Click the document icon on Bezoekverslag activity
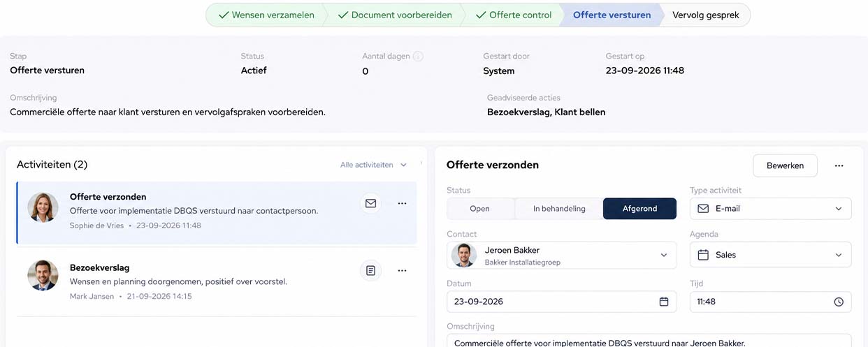The width and height of the screenshot is (868, 347). pyautogui.click(x=370, y=270)
